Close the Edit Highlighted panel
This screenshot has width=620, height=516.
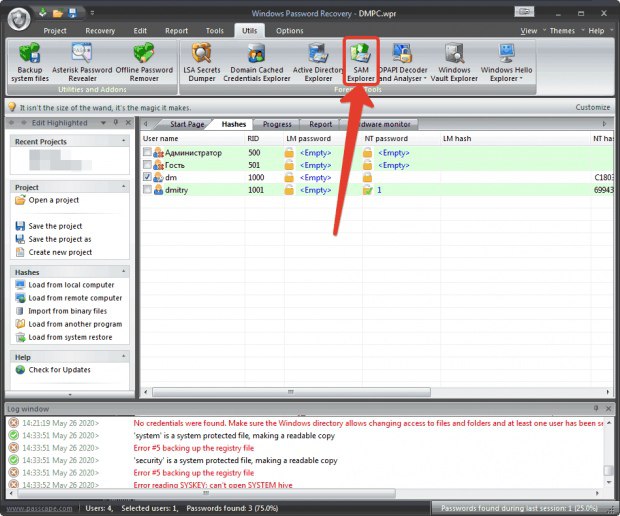[x=128, y=123]
